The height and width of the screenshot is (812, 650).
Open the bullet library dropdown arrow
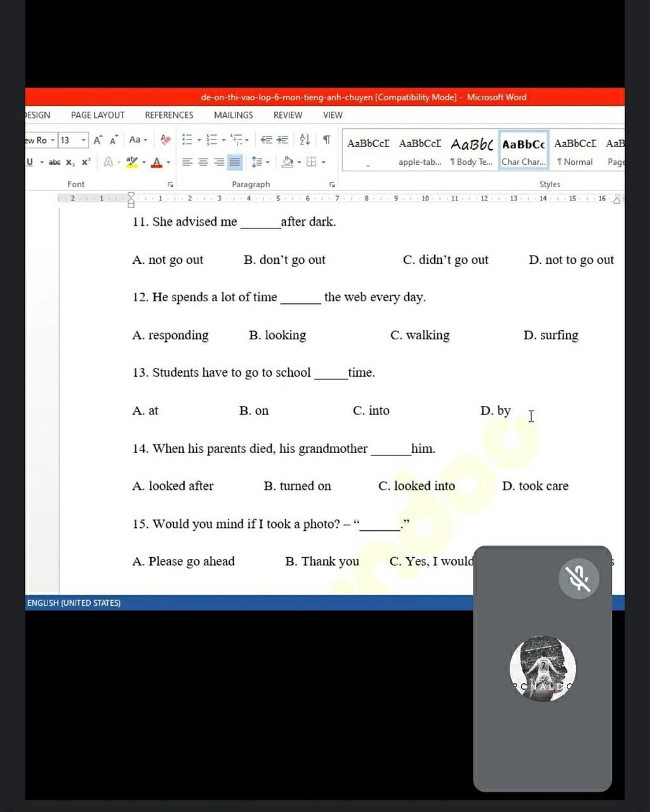(199, 140)
